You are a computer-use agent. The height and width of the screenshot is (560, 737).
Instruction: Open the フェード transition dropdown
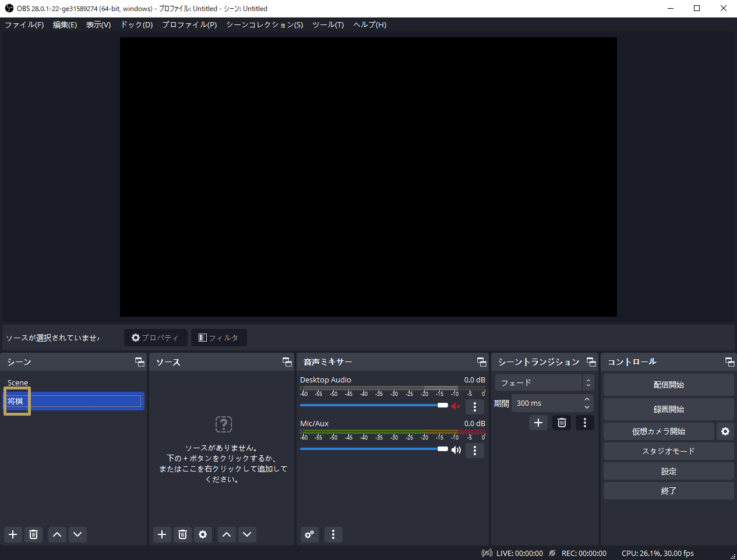click(x=545, y=382)
